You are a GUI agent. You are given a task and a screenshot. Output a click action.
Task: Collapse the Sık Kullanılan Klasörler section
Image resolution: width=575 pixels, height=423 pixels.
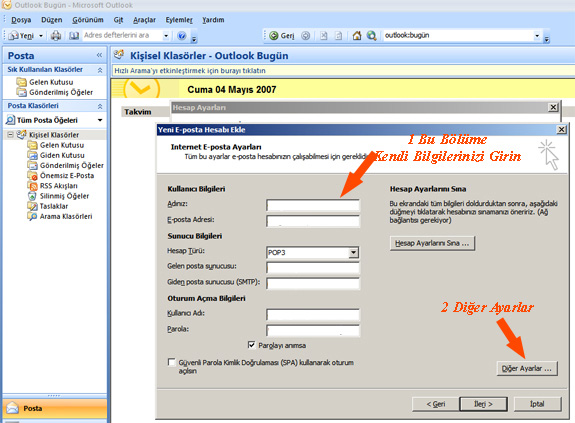click(100, 70)
